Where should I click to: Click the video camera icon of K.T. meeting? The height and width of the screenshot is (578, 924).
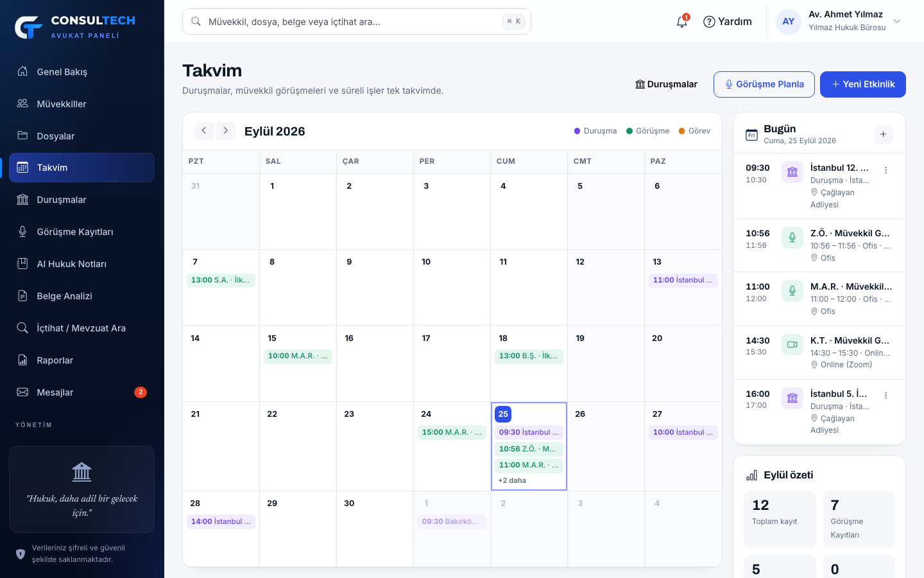792,344
